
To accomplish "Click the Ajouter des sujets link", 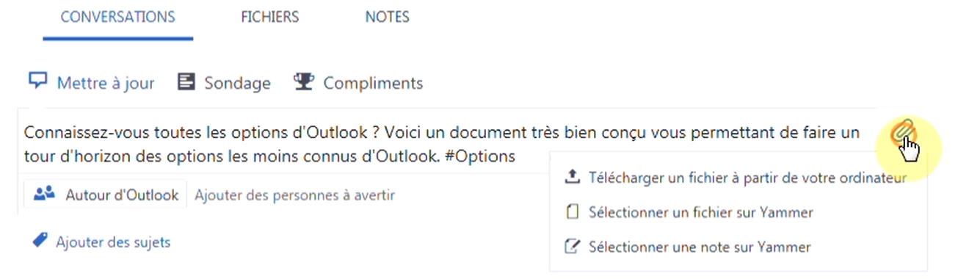I will pyautogui.click(x=113, y=242).
